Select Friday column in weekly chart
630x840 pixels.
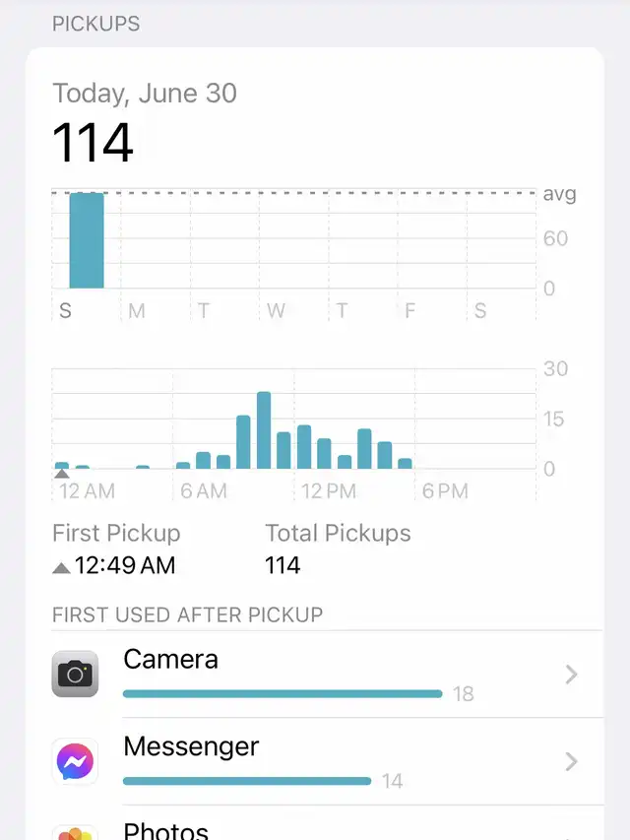click(432, 254)
